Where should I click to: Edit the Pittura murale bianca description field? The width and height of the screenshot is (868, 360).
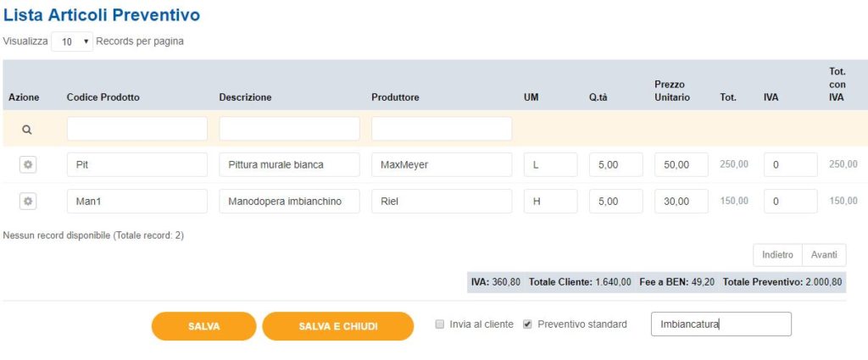point(289,164)
